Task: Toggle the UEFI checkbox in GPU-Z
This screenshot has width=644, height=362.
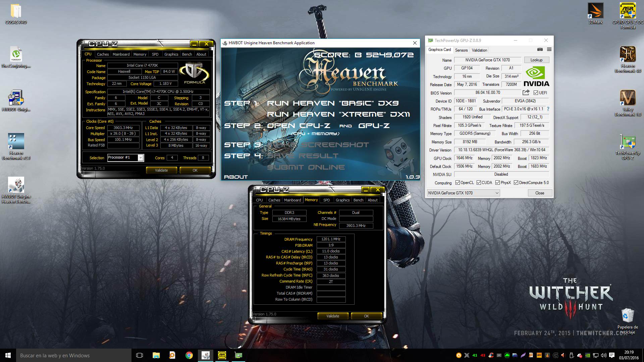Action: point(536,93)
